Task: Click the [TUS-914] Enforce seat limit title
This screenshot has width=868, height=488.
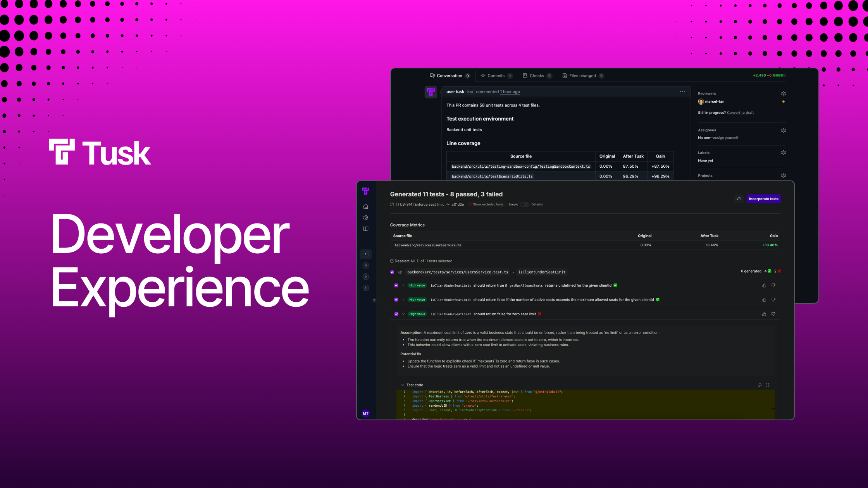Action: [420, 204]
